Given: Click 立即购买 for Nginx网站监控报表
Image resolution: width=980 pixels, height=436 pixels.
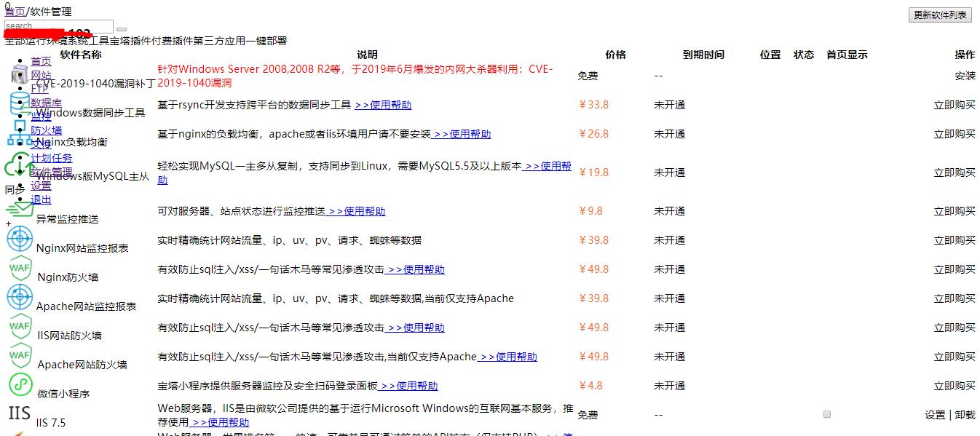Looking at the screenshot, I should point(955,240).
